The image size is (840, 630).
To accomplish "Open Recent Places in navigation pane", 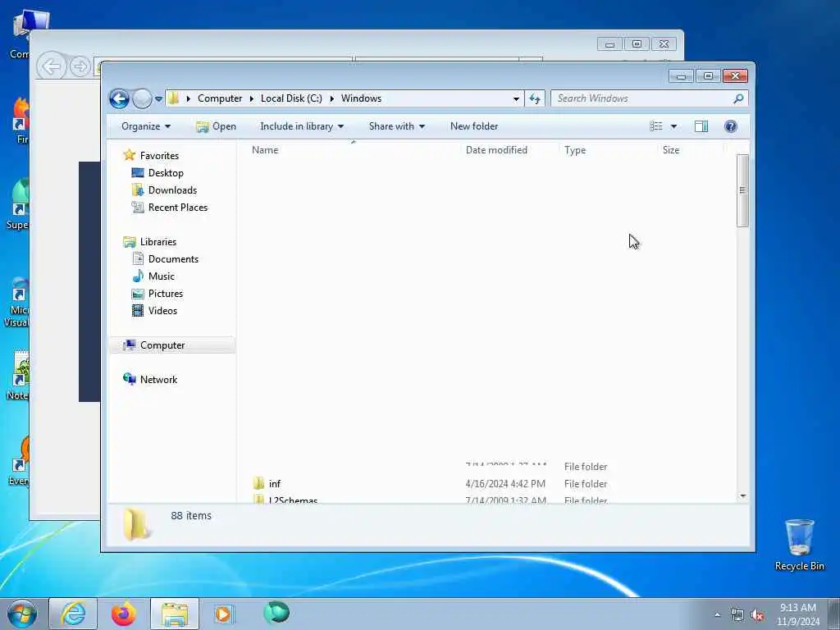I will click(x=177, y=208).
